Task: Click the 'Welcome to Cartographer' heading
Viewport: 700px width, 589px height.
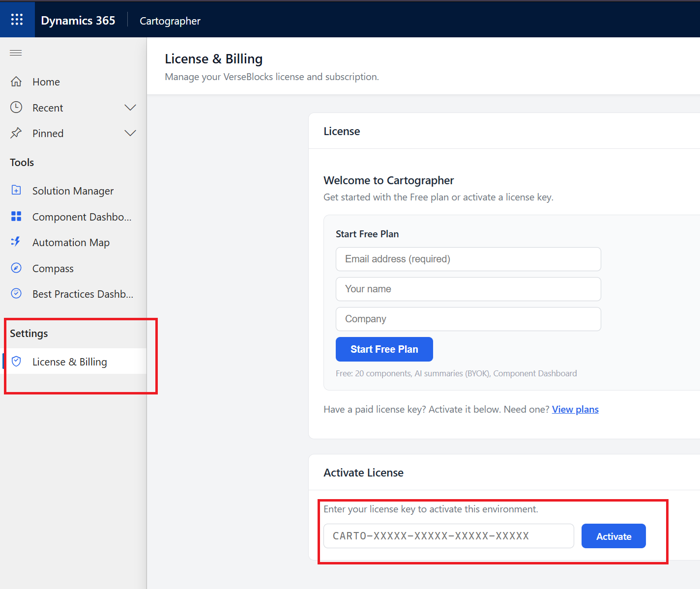Action: click(x=389, y=180)
